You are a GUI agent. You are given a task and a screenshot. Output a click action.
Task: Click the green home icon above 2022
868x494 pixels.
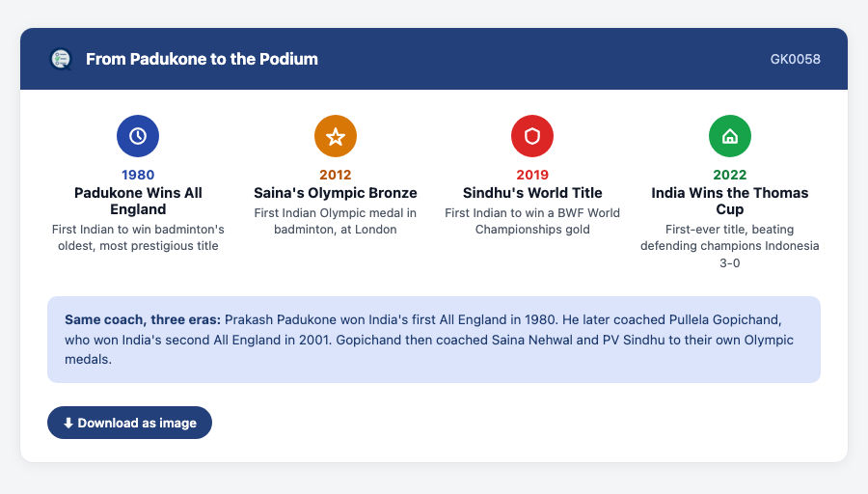(x=730, y=136)
